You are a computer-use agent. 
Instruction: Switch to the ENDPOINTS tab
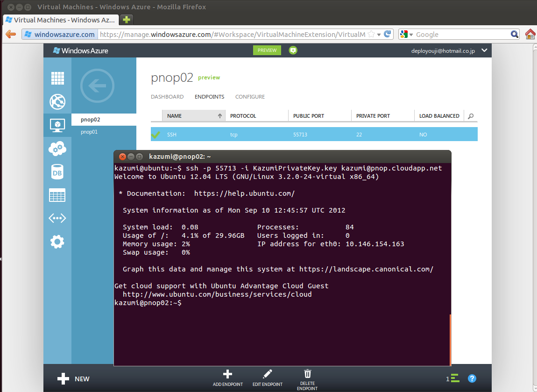click(x=209, y=97)
